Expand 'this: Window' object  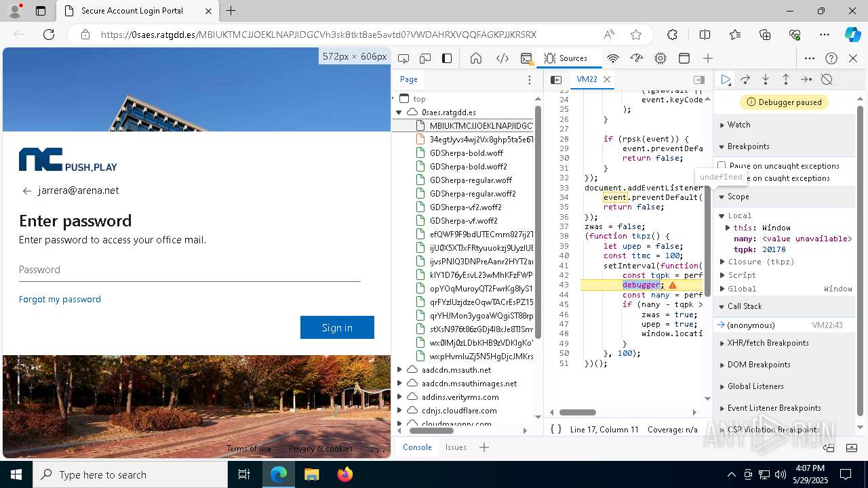tap(728, 228)
